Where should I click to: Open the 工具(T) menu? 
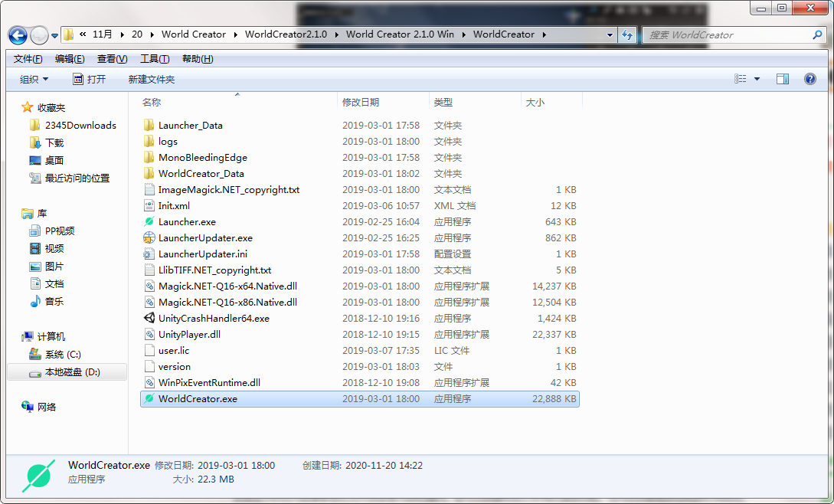pos(155,59)
